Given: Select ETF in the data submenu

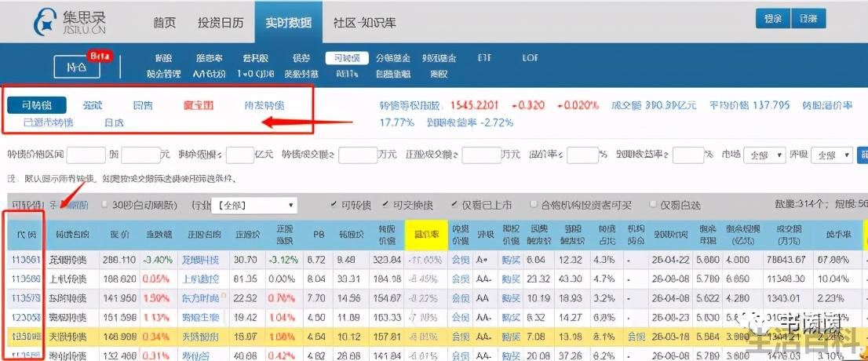Looking at the screenshot, I should pyautogui.click(x=483, y=57).
